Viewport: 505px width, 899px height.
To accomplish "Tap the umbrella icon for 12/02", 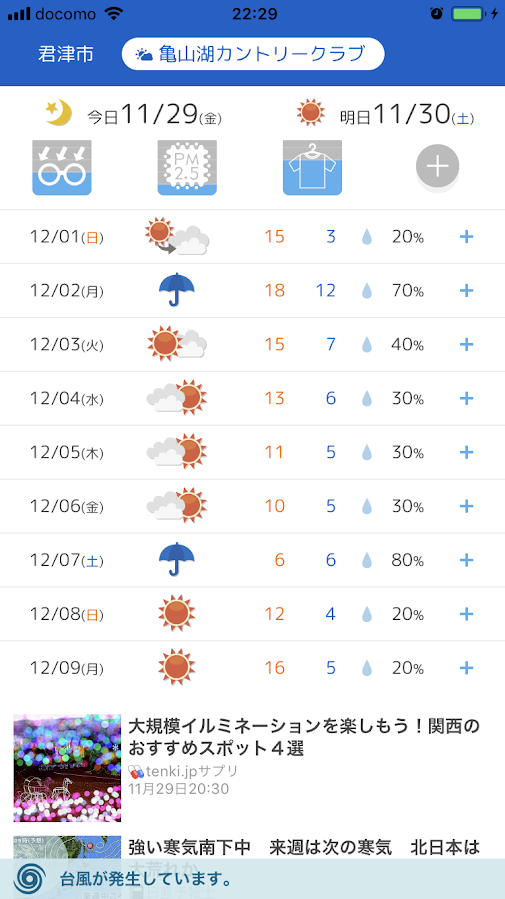I will (x=177, y=290).
